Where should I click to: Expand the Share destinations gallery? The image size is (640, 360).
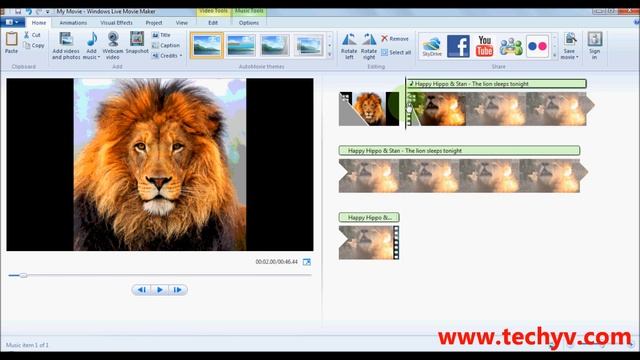pyautogui.click(x=554, y=55)
